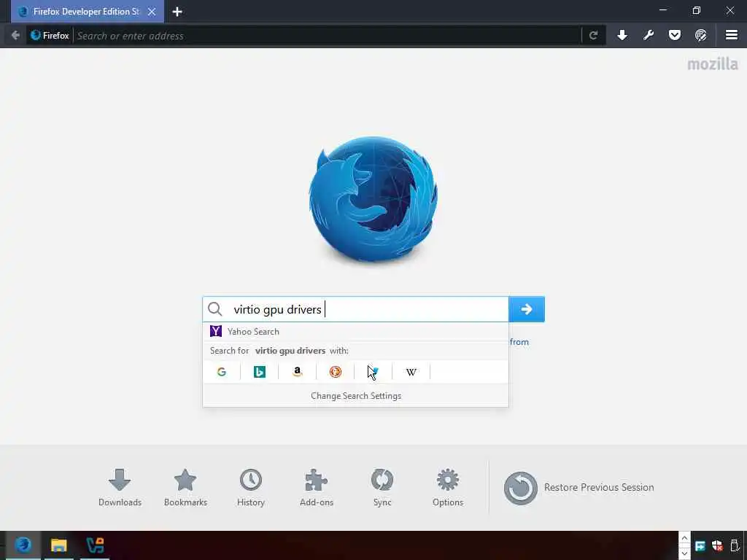
Task: Open the Options gear shortcut
Action: [x=448, y=488]
